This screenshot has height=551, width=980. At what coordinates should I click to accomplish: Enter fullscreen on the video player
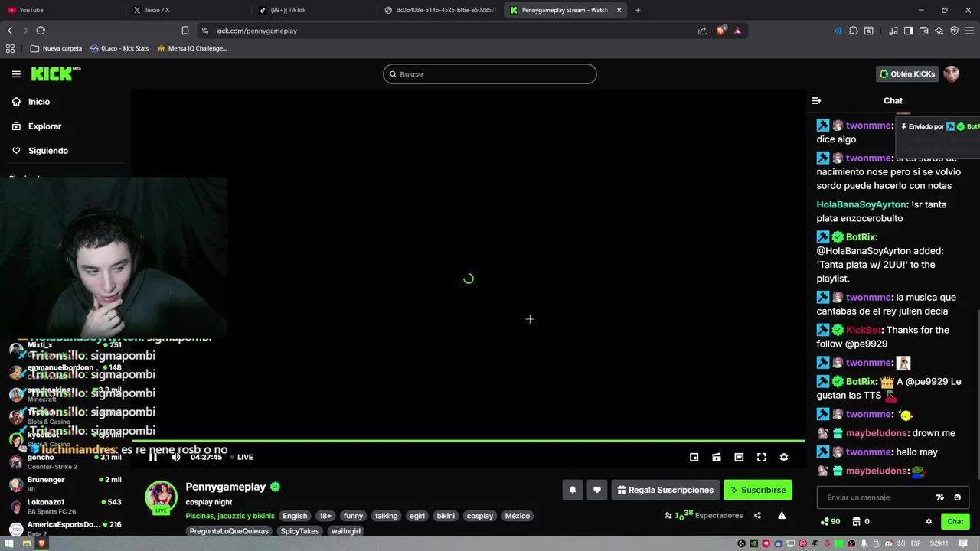(762, 457)
